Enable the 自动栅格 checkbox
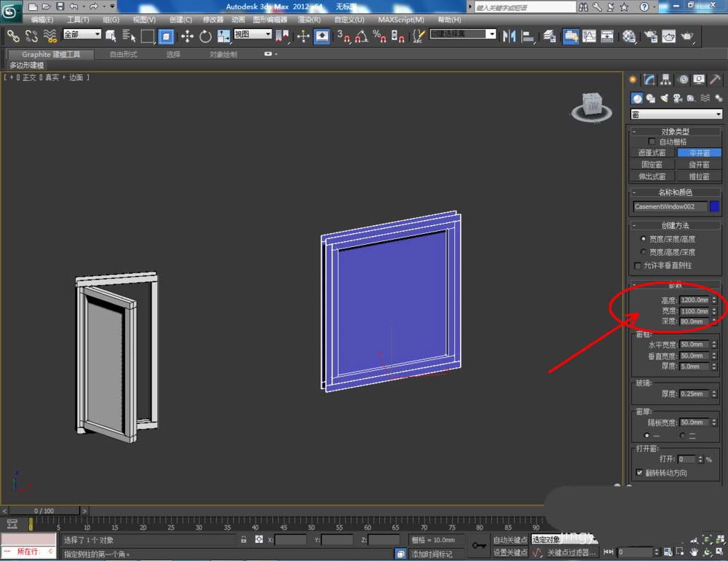This screenshot has height=561, width=728. [652, 141]
